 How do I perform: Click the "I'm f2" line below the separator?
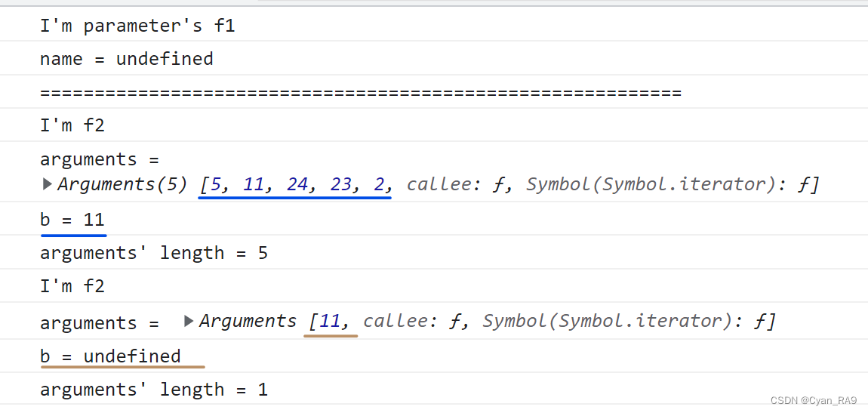pyautogui.click(x=72, y=125)
